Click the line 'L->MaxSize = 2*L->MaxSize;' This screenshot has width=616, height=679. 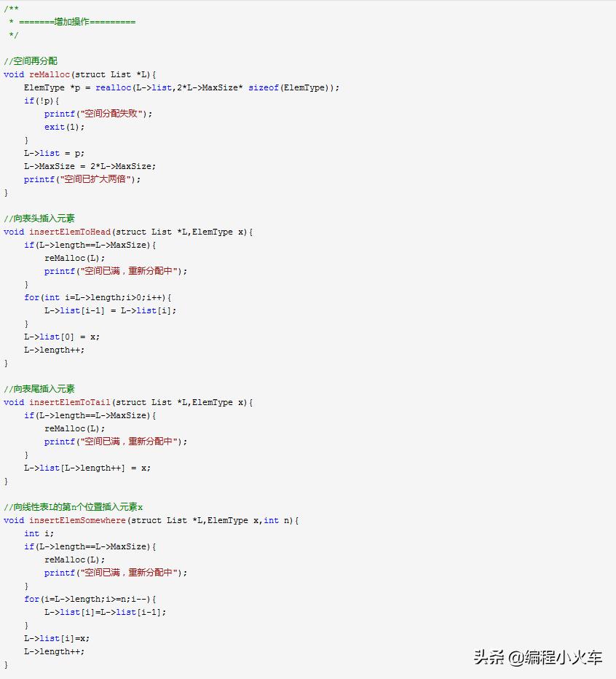pos(90,166)
